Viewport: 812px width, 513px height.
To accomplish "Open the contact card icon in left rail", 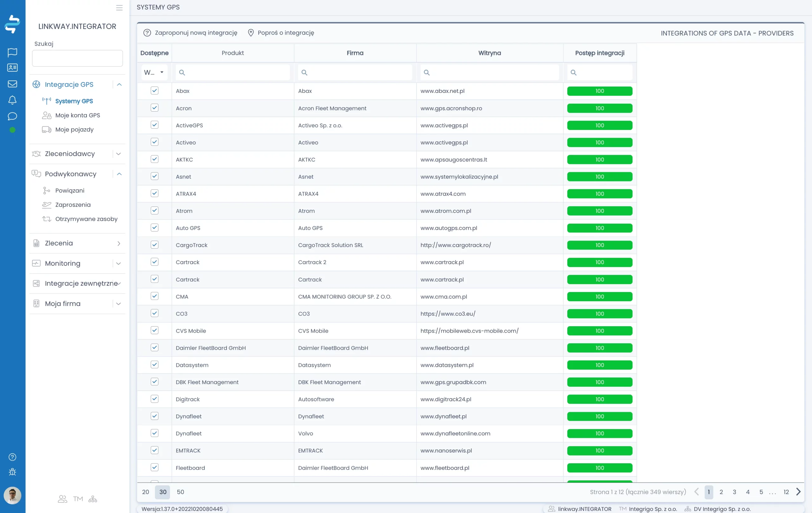I will [12, 68].
